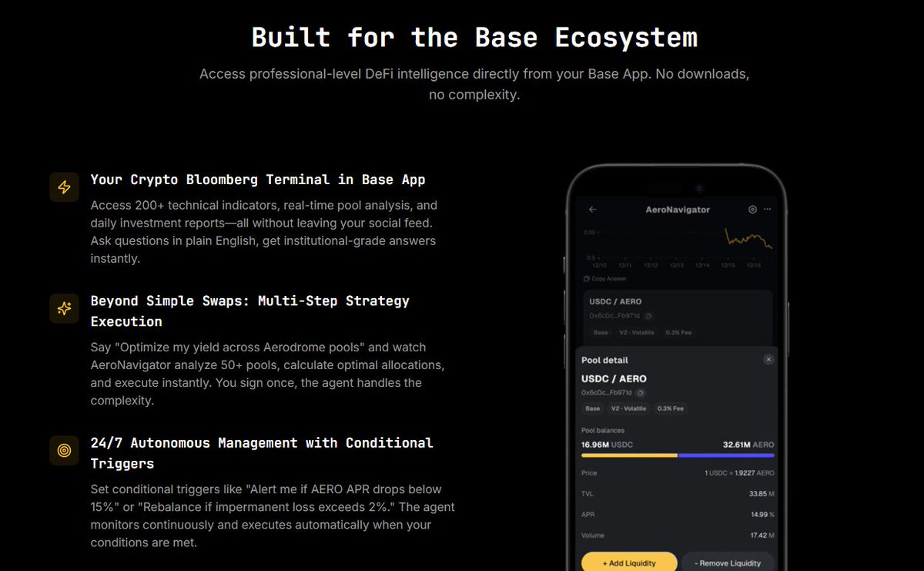Viewport: 924px width, 571px height.
Task: Click the 24/7 Autonomous Management with Conditional Triggers heading
Action: click(x=262, y=453)
